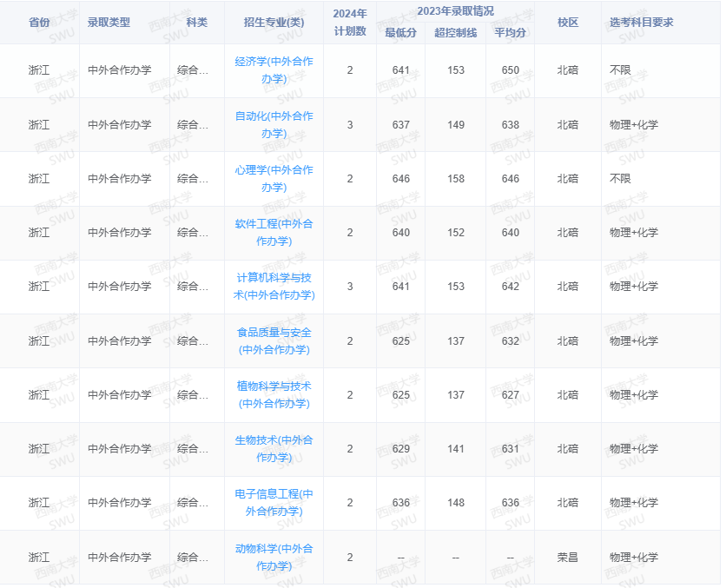The height and width of the screenshot is (588, 726).
Task: Click the 招生专业(类) column header
Action: 274,23
